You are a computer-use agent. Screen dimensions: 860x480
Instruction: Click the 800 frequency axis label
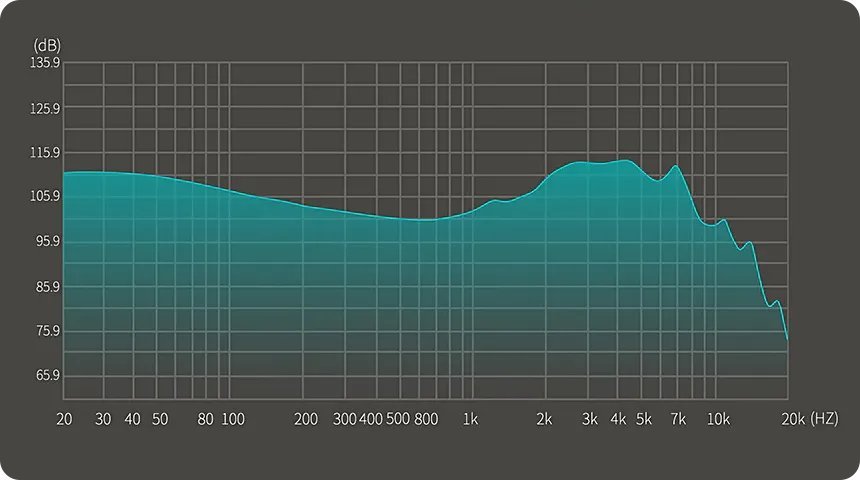[426, 419]
